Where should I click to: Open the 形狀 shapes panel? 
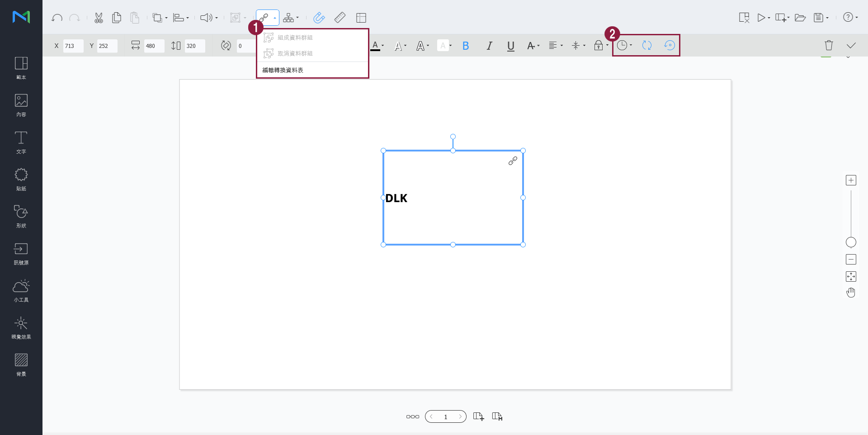pos(21,216)
